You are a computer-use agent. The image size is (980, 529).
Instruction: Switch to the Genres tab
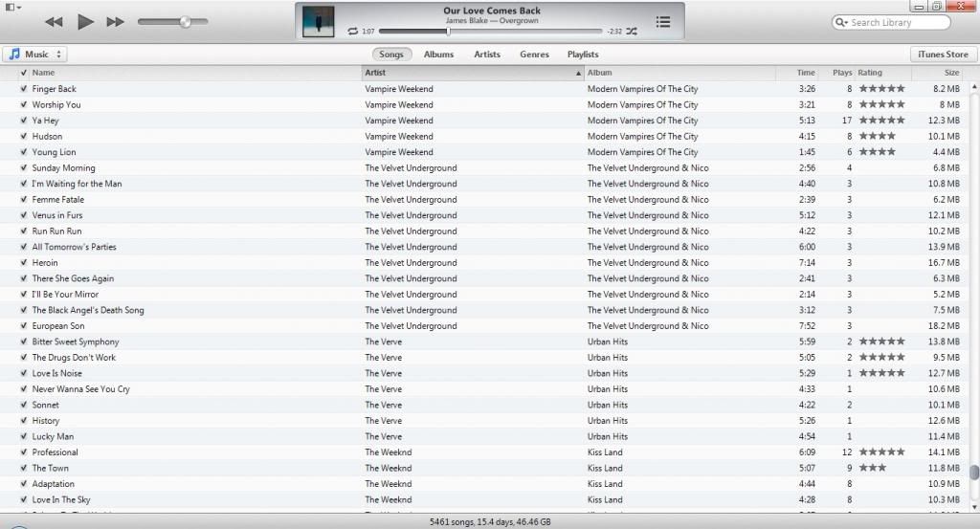click(x=534, y=55)
